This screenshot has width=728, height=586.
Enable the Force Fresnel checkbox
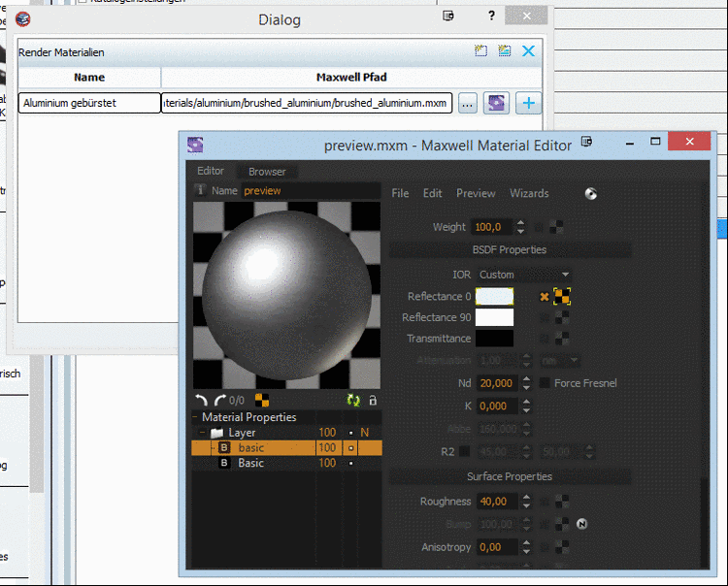545,383
